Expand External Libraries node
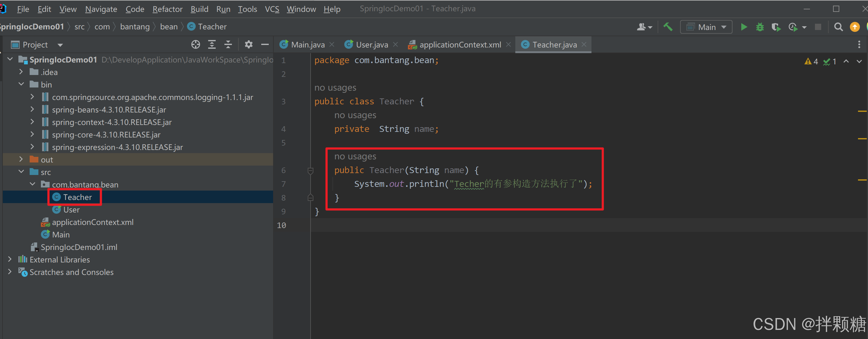Viewport: 868px width, 339px height. click(10, 259)
